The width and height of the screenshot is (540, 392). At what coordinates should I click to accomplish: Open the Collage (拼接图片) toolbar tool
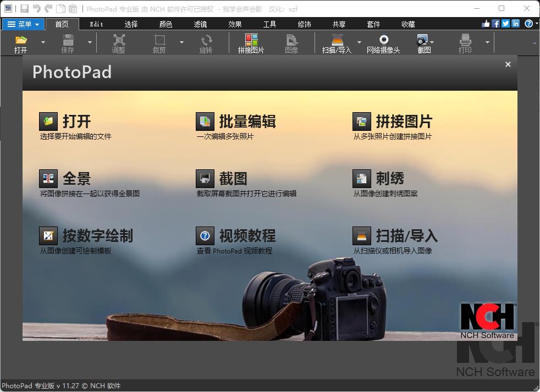251,40
